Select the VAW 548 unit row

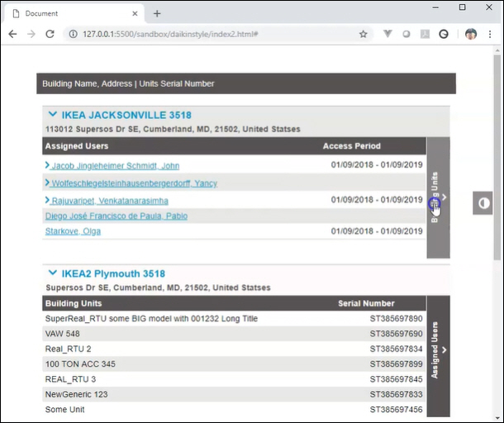click(x=234, y=334)
